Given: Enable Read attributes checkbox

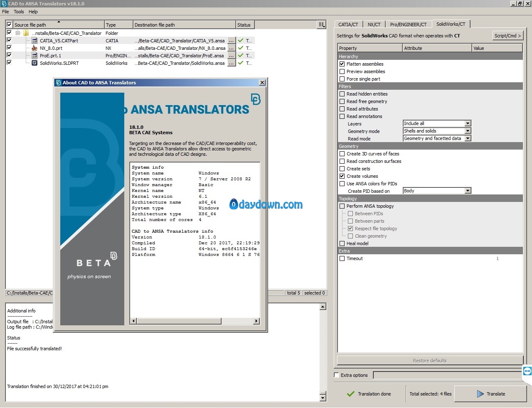Looking at the screenshot, I should (342, 109).
